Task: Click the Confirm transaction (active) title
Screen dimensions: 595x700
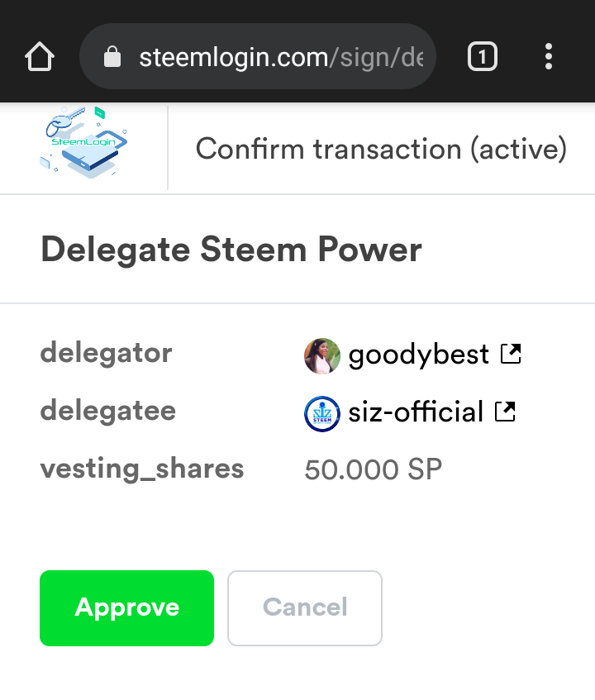Action: (x=381, y=149)
